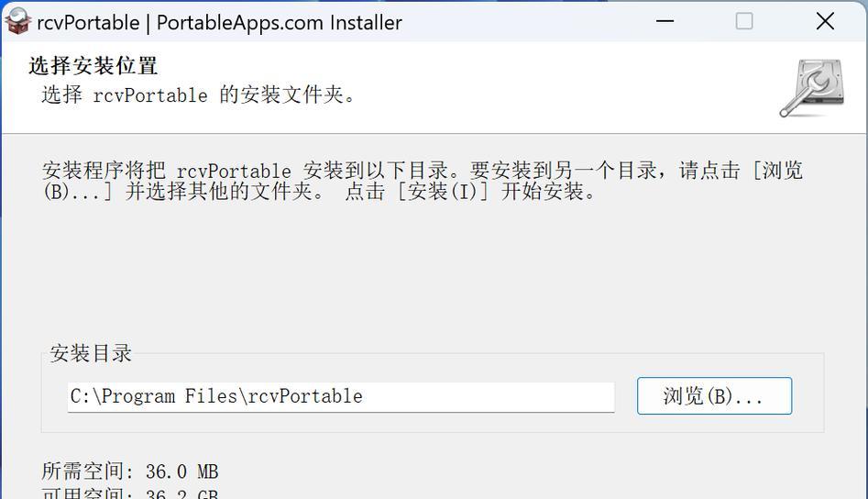This screenshot has height=499, width=868.
Task: Click PortableApps.com word in the title bar
Action: coord(240,23)
